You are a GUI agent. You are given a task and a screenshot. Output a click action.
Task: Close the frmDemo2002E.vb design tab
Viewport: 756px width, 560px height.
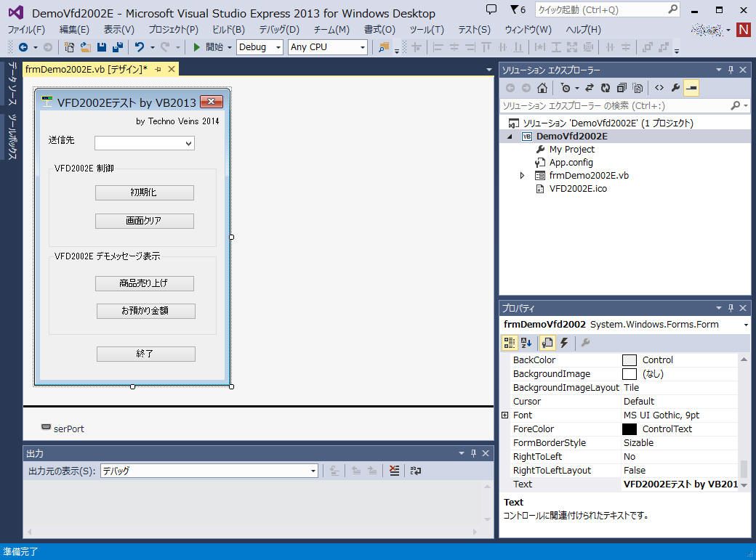[x=171, y=70]
